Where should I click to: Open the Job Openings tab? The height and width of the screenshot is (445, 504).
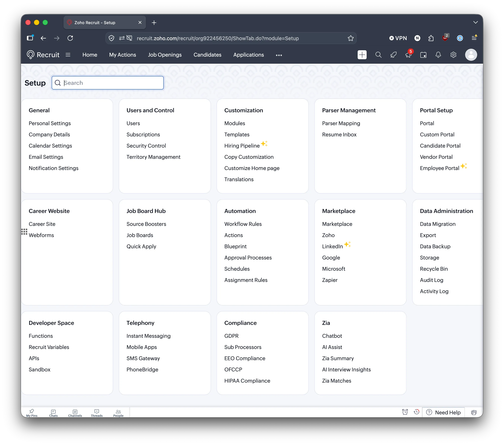pos(164,55)
